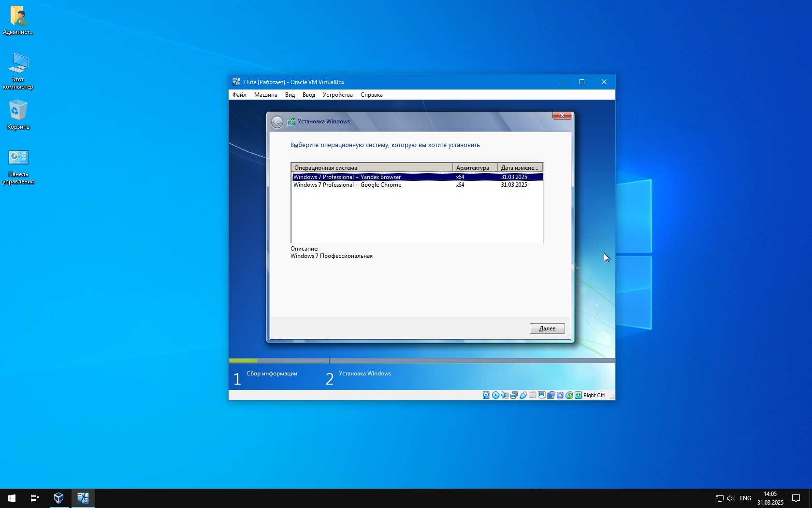Click the optical disk status icon
The image size is (812, 508).
click(x=495, y=395)
